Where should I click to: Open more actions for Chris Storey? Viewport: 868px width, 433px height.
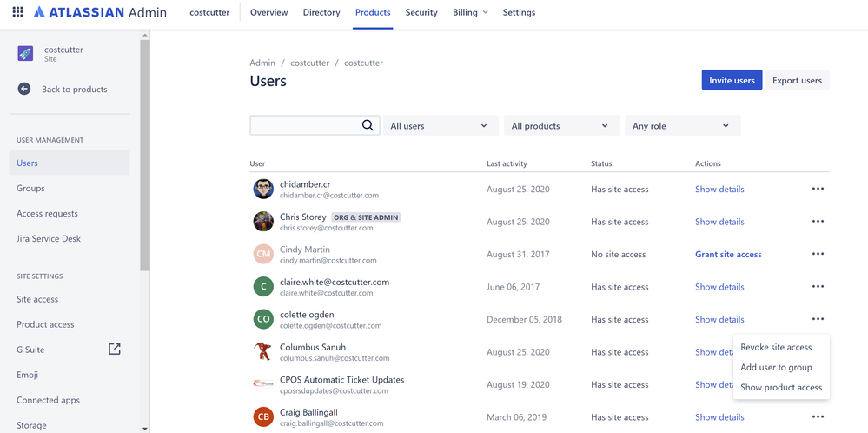[818, 222]
